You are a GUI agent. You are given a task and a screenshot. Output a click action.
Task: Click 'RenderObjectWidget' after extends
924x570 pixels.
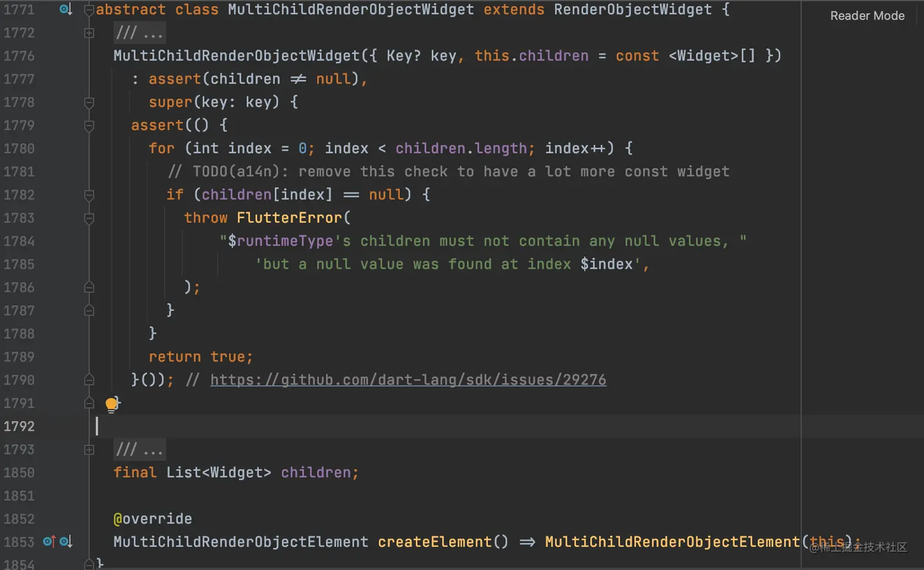click(x=633, y=10)
